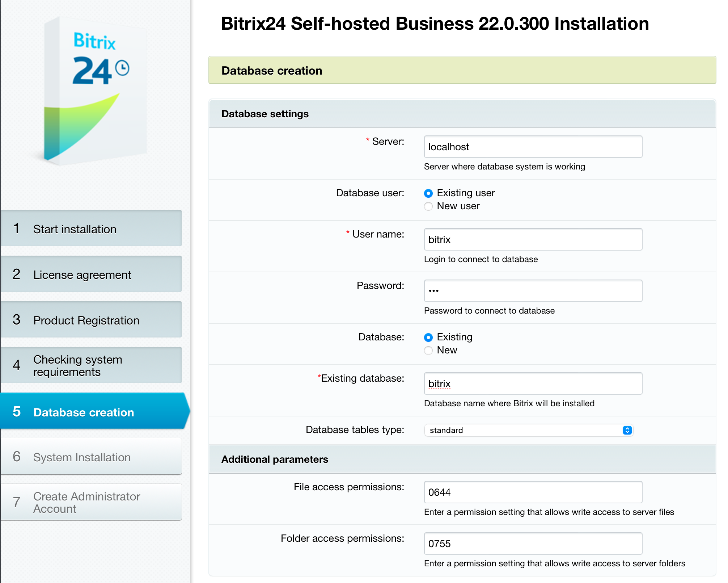Click Create Administrator Account step
Screen dimensions: 728x583
[91, 502]
